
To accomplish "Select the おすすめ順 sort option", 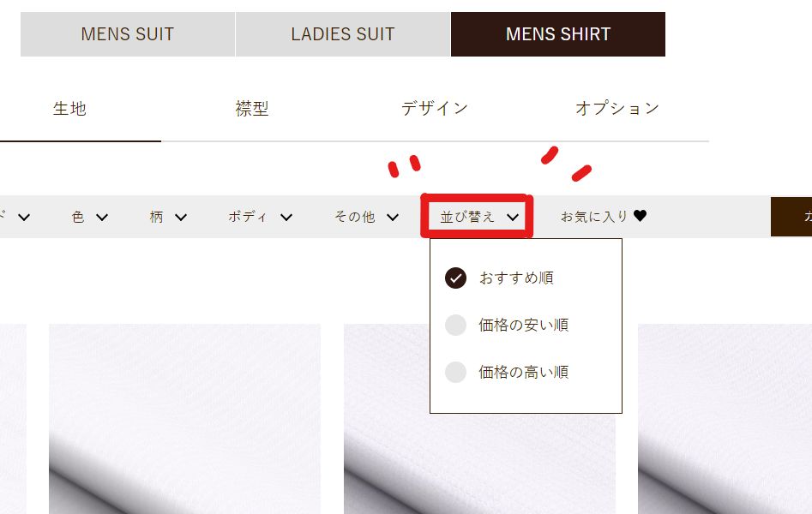I will click(515, 278).
